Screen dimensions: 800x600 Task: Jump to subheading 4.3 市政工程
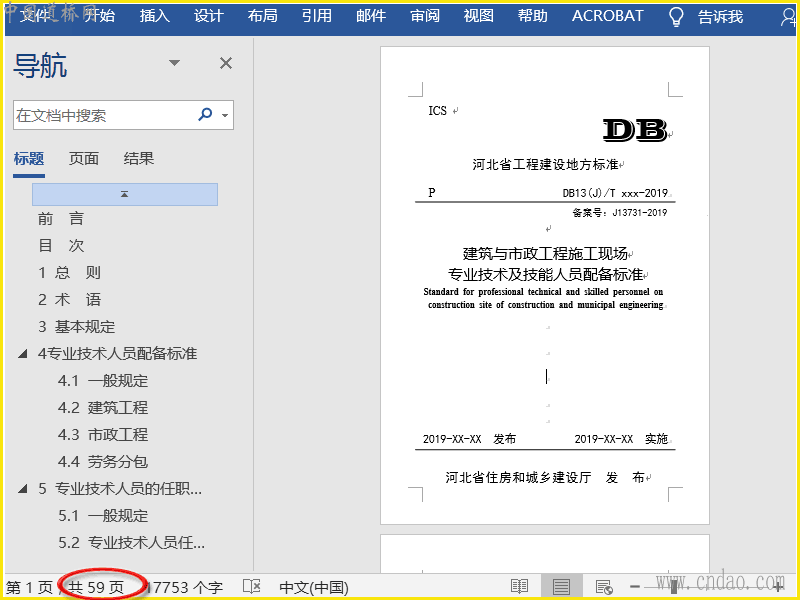103,435
